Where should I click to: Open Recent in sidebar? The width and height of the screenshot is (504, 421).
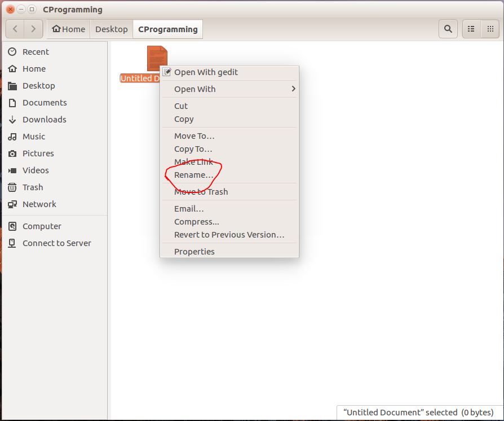[x=36, y=52]
